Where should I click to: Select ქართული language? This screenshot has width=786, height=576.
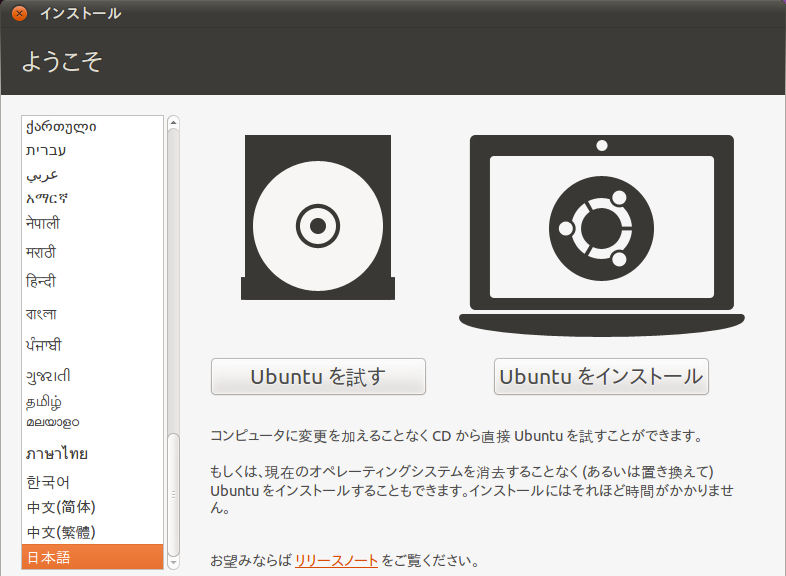(x=92, y=127)
